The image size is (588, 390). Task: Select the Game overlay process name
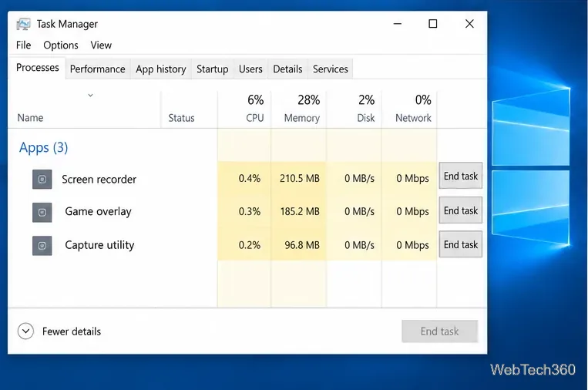[98, 211]
